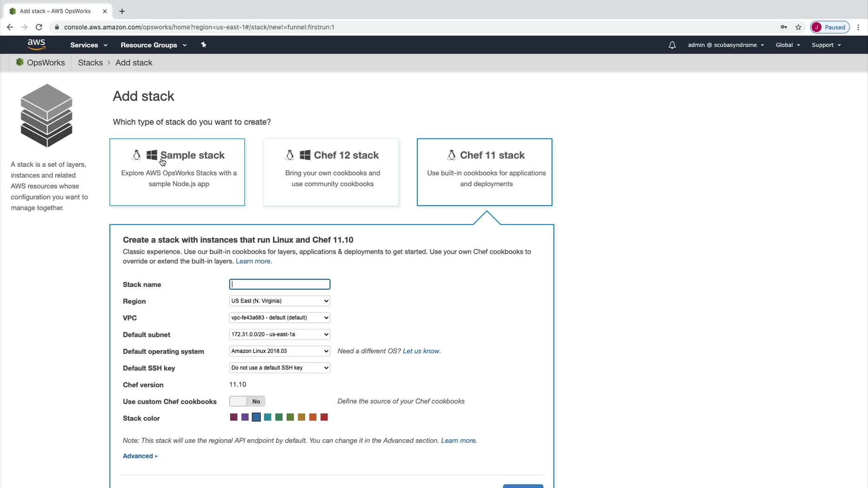The image size is (868, 488).
Task: Open the saved passwords key icon
Action: pyautogui.click(x=784, y=27)
